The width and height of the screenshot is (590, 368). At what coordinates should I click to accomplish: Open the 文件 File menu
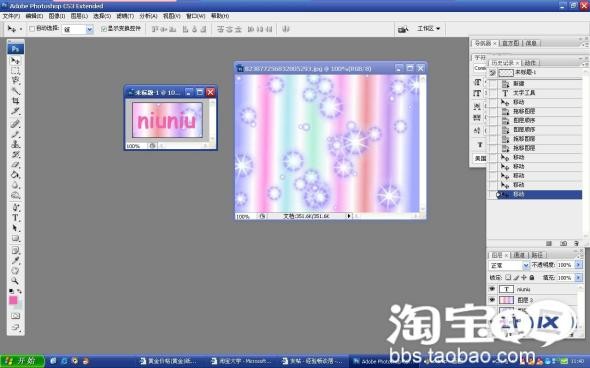(11, 16)
